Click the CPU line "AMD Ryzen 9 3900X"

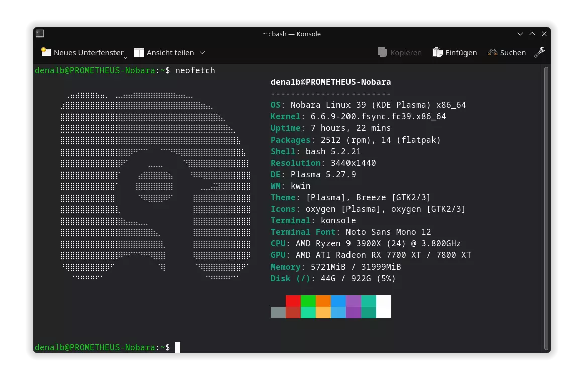(x=338, y=243)
